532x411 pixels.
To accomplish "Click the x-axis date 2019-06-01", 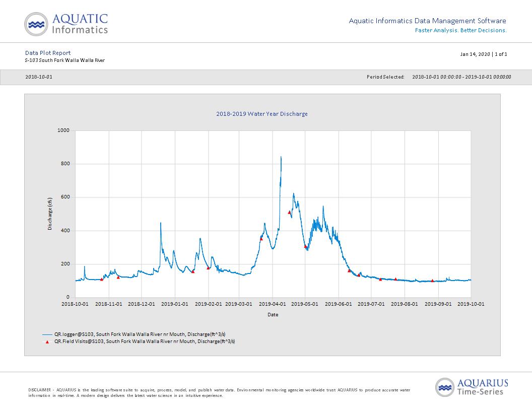I will coord(338,304).
